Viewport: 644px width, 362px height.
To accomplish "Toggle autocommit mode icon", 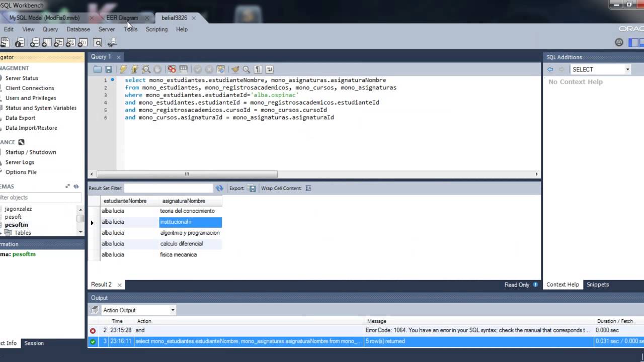I will [221, 69].
